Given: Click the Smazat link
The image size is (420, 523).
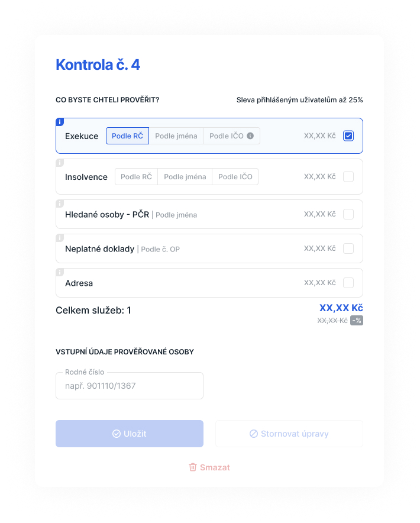Looking at the screenshot, I should coord(209,467).
